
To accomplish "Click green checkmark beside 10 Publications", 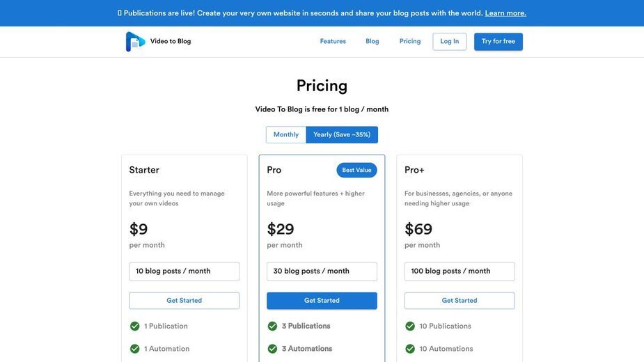I will (x=410, y=326).
